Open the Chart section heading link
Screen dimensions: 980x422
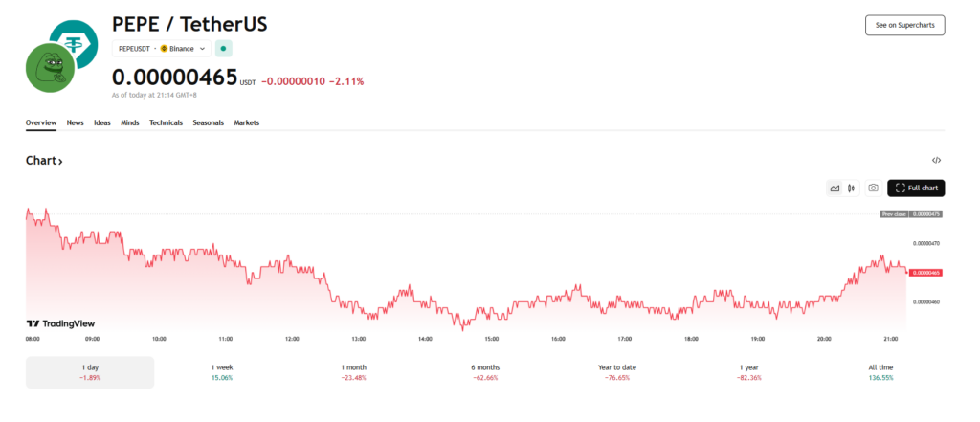coord(44,161)
